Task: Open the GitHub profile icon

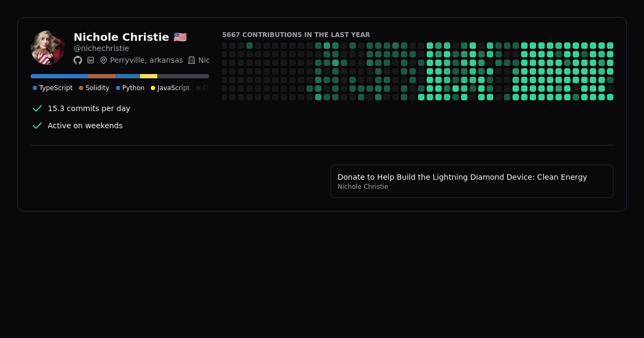Action: (x=78, y=60)
